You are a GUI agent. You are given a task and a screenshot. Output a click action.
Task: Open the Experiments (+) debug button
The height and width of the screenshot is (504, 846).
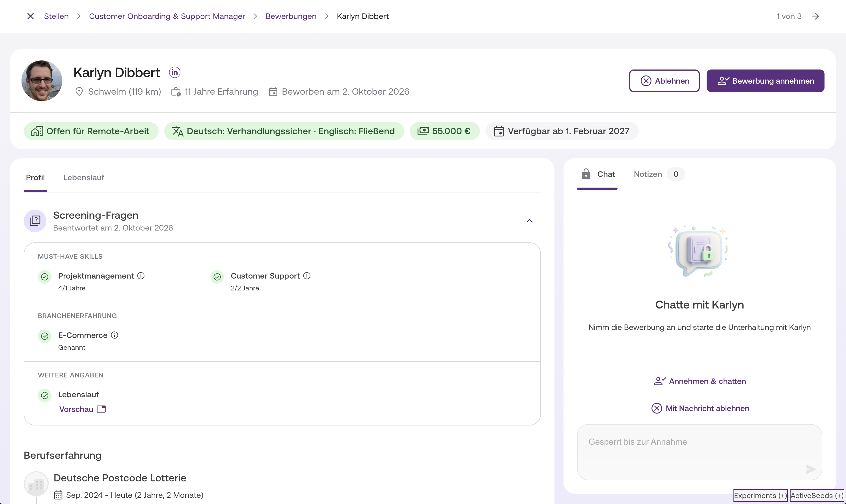point(760,496)
